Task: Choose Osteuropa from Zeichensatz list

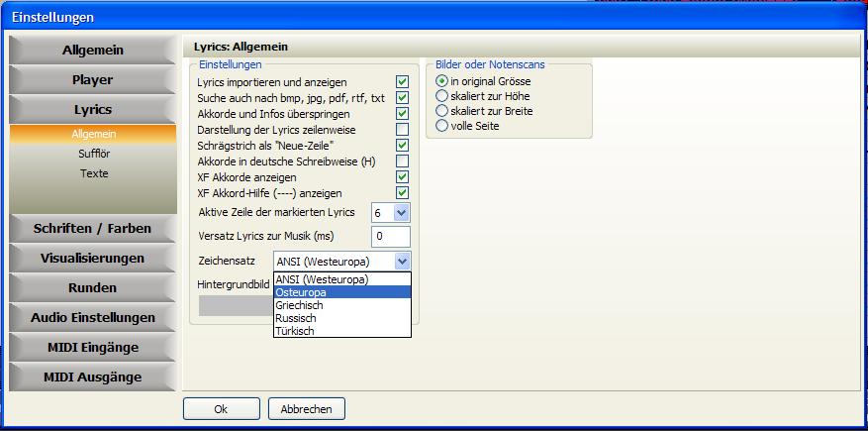Action: point(341,292)
